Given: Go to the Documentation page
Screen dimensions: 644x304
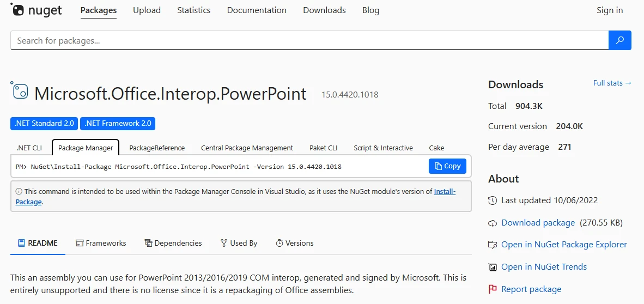Looking at the screenshot, I should [x=257, y=10].
